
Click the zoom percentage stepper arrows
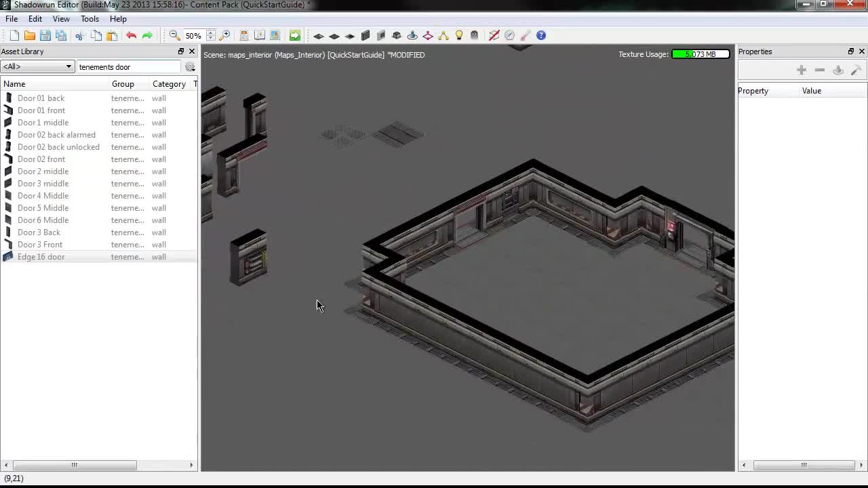coord(210,35)
